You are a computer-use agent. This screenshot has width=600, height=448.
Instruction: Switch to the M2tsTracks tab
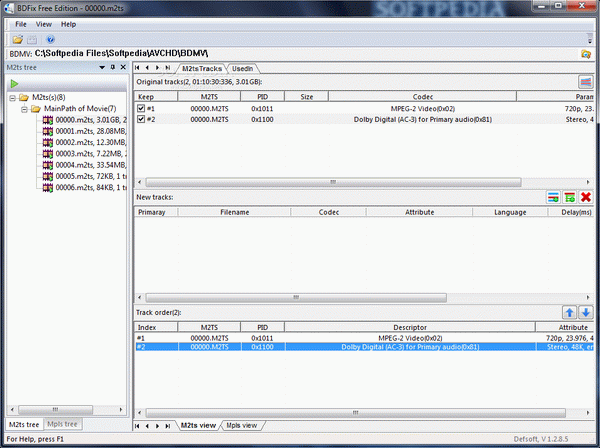[202, 68]
